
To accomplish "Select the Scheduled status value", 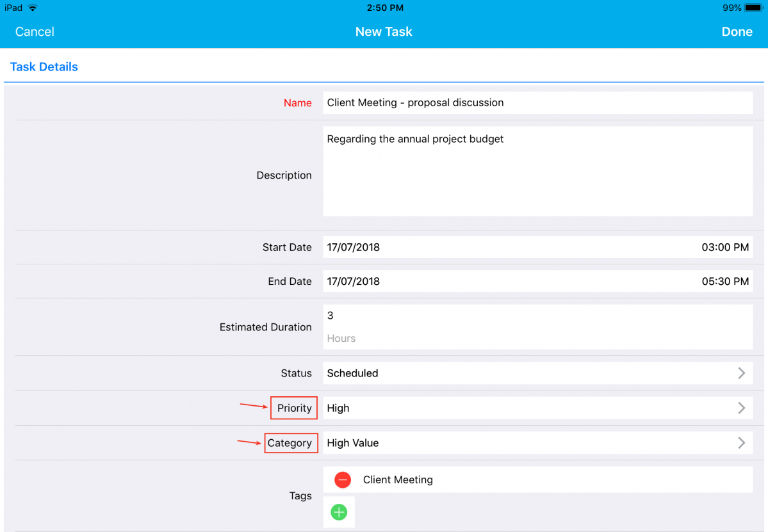I will tap(353, 373).
